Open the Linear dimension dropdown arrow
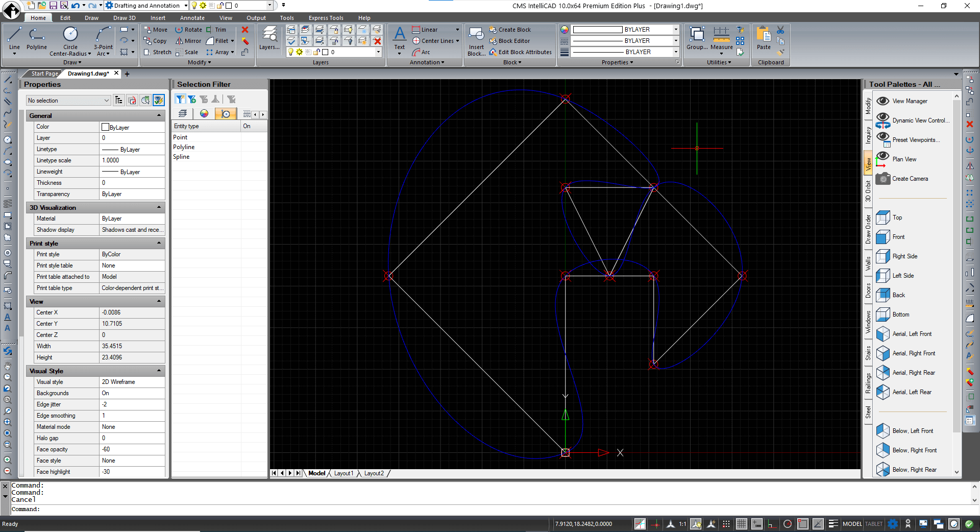980x532 pixels. pos(457,30)
